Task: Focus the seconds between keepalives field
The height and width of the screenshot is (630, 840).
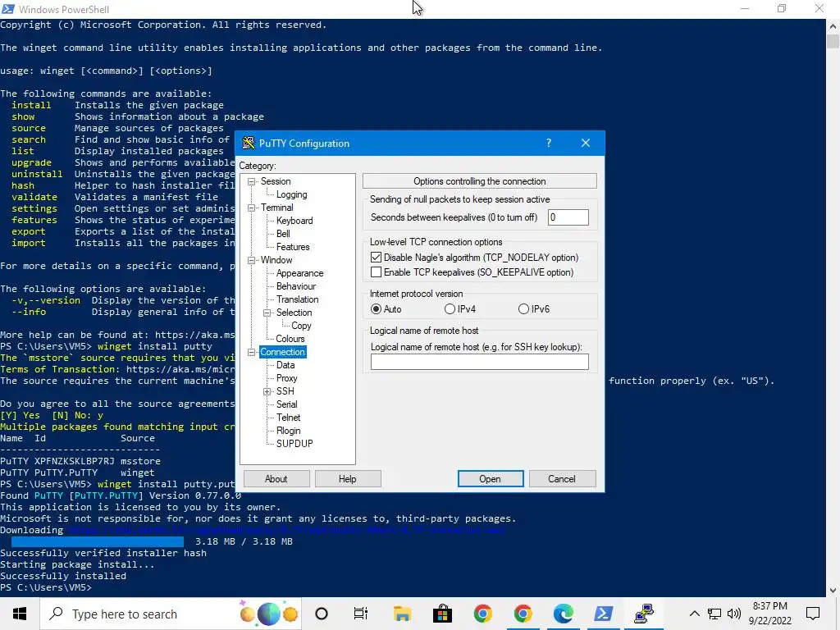Action: pyautogui.click(x=568, y=217)
